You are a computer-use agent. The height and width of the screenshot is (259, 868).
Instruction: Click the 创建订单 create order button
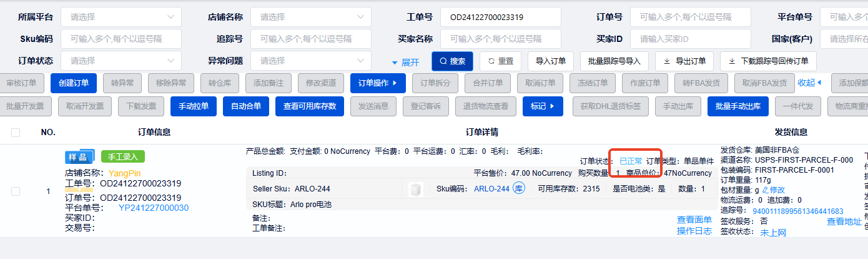click(74, 83)
